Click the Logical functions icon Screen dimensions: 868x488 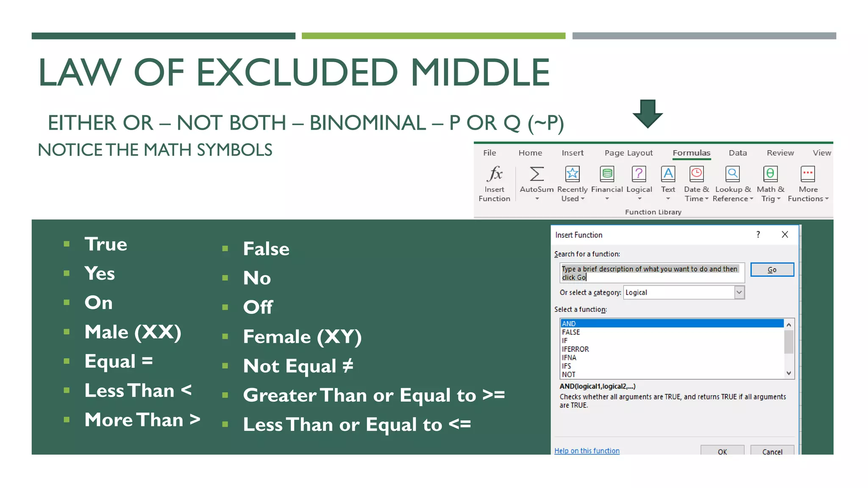coord(639,174)
